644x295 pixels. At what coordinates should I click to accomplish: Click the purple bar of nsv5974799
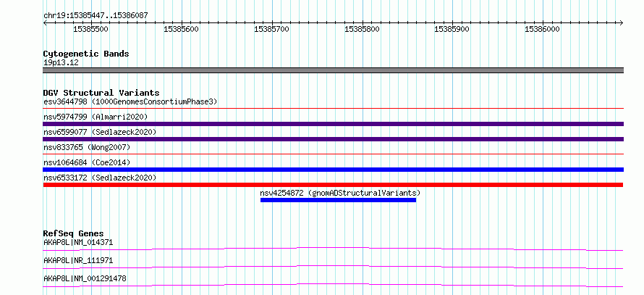(333, 124)
